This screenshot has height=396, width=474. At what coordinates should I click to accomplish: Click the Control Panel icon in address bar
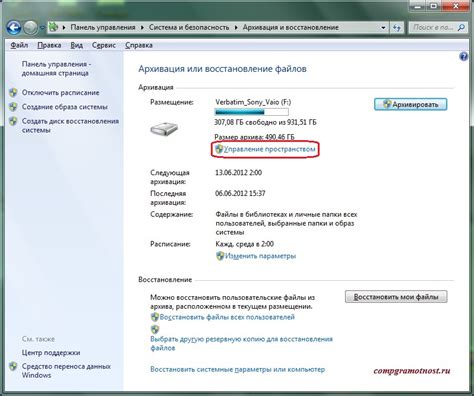click(x=53, y=27)
